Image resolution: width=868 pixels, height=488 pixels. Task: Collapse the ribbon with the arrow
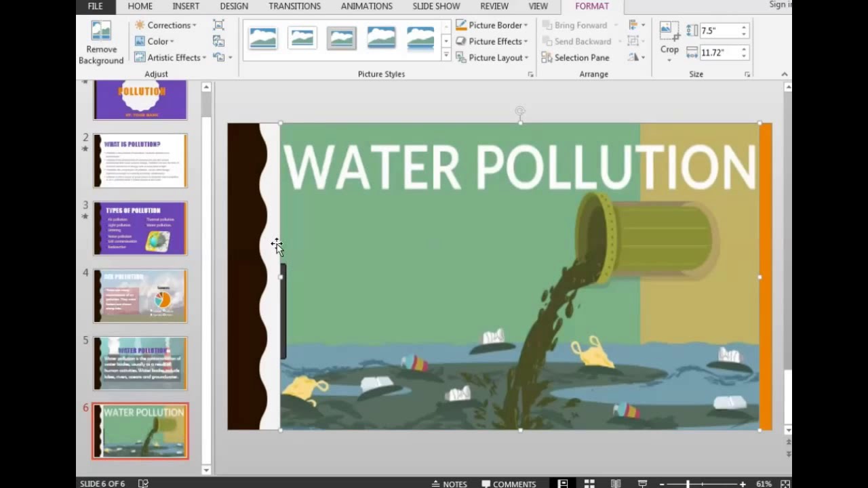784,74
